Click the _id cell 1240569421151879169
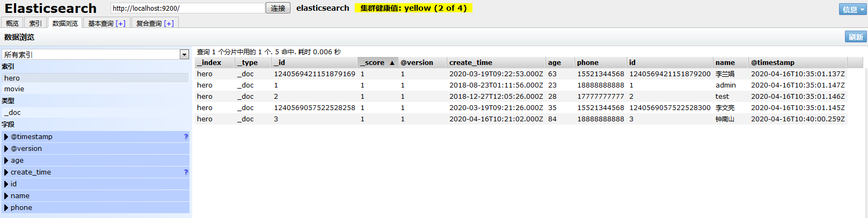Image resolution: width=868 pixels, height=218 pixels. pyautogui.click(x=315, y=74)
